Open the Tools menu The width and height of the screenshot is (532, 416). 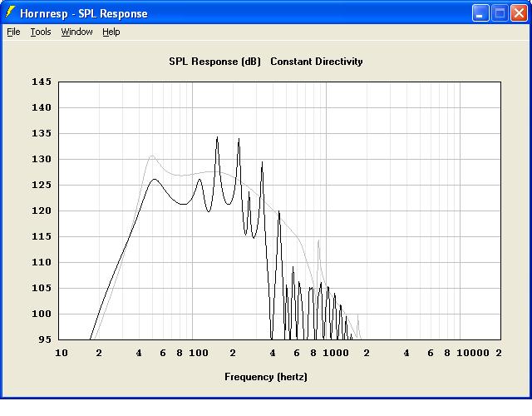coord(41,32)
